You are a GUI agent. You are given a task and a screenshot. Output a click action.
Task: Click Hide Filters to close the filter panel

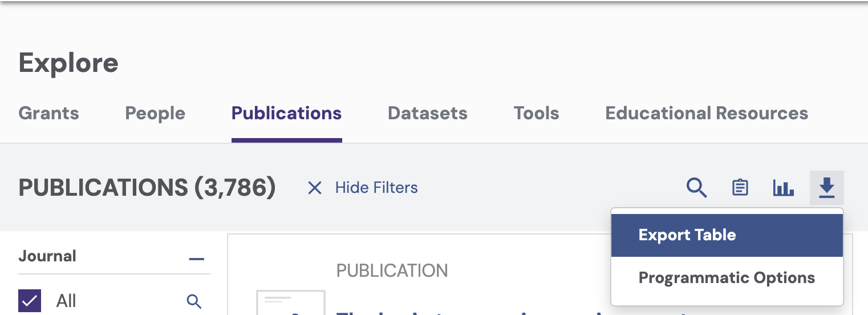363,188
